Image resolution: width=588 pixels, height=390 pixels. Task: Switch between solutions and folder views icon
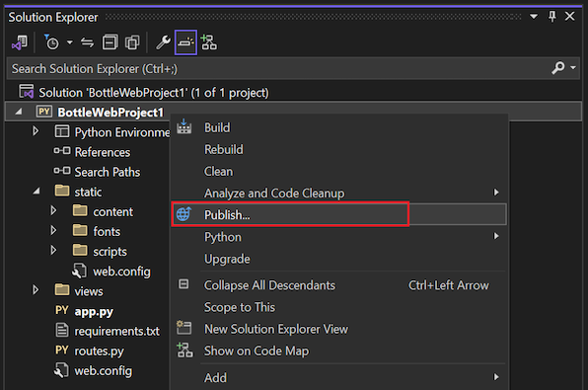tap(20, 42)
